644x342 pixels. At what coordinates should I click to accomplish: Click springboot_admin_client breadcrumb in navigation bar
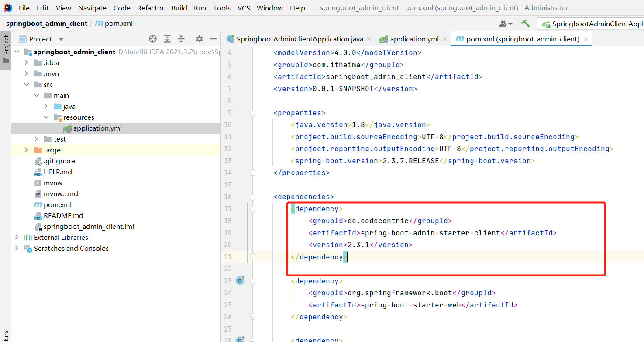(47, 24)
